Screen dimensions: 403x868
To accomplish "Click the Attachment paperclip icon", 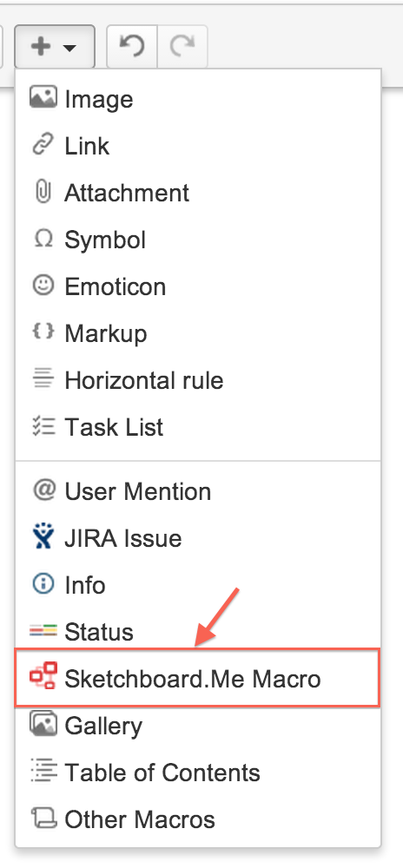I will (43, 192).
